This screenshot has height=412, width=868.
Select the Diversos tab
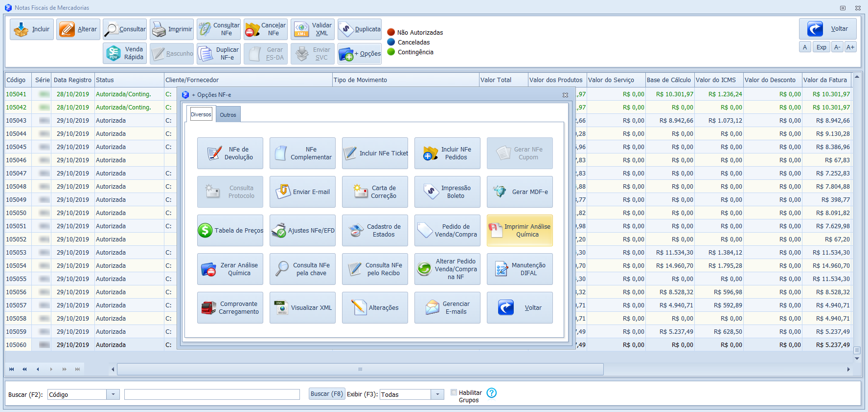tap(201, 114)
